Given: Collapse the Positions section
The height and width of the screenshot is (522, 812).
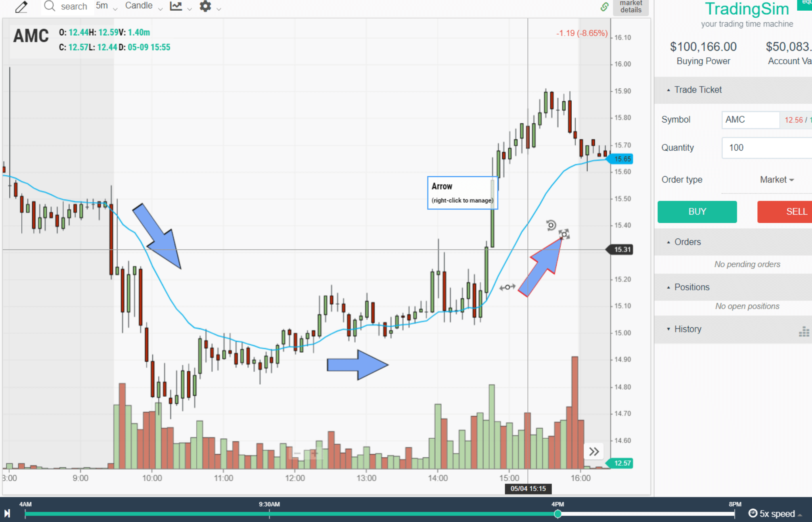Looking at the screenshot, I should (733, 287).
